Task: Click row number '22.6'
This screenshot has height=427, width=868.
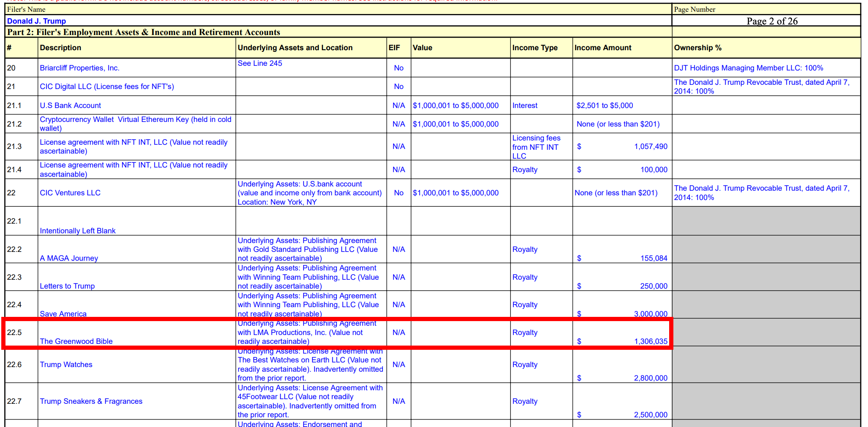Action: point(14,365)
